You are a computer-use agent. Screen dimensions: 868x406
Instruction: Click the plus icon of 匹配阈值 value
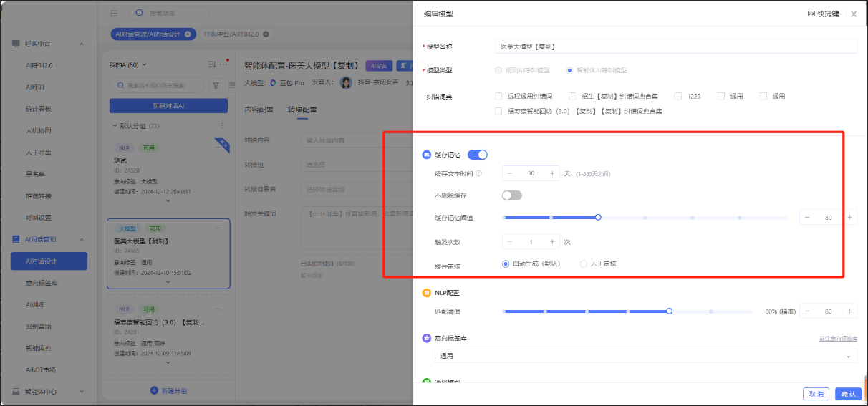click(849, 311)
